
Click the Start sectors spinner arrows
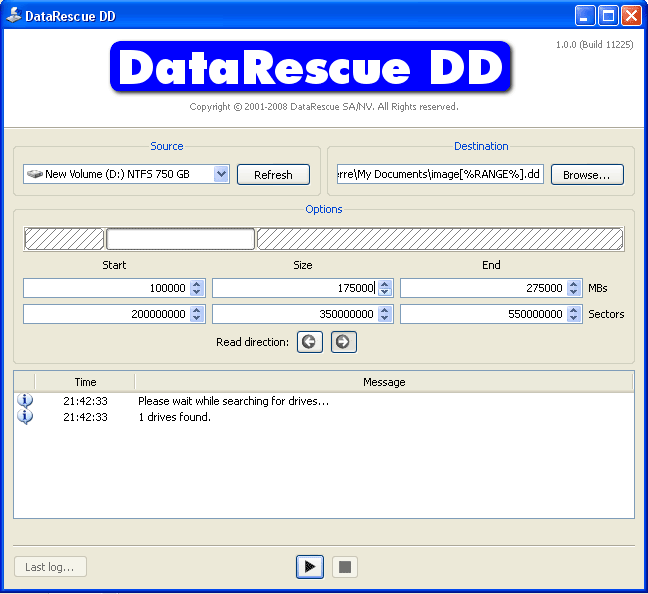(197, 314)
